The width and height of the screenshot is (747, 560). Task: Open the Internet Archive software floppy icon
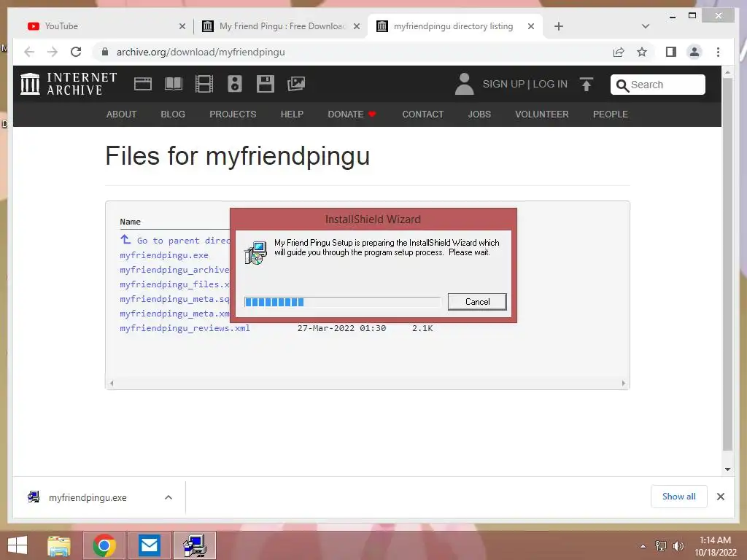pos(266,84)
